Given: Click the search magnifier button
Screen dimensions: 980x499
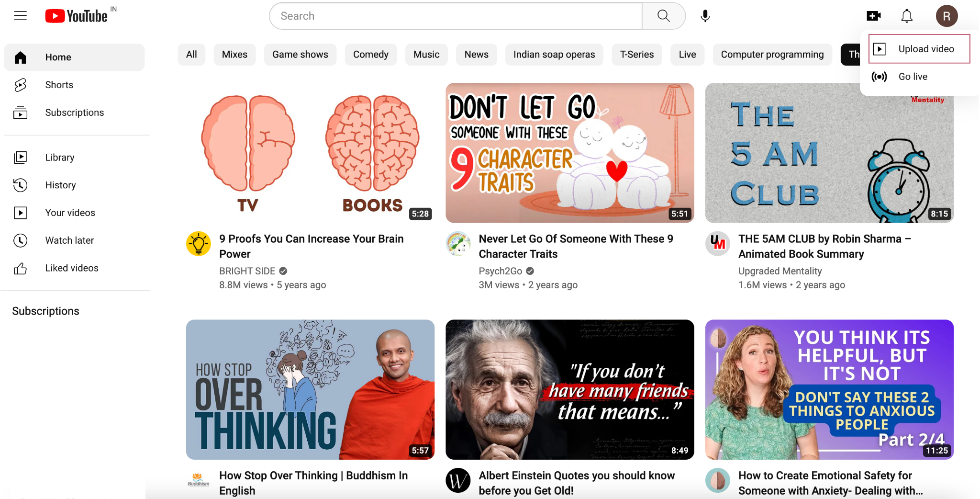Looking at the screenshot, I should [x=663, y=16].
